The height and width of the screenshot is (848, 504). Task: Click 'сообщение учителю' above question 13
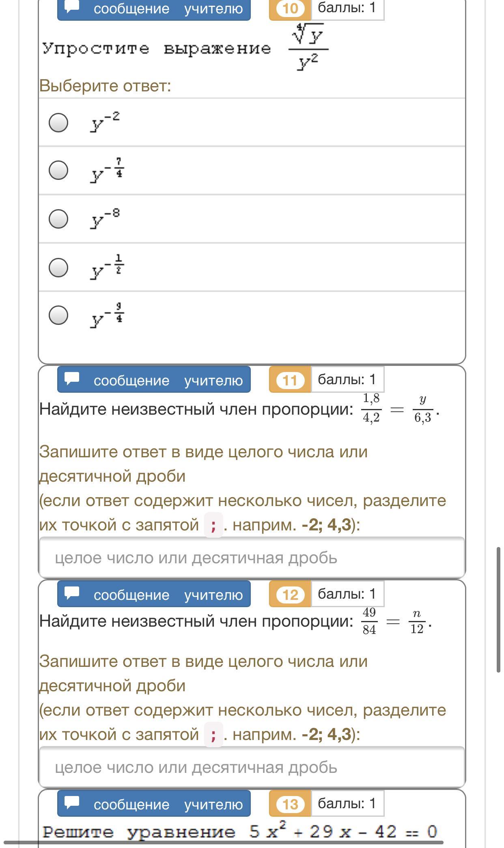click(154, 804)
